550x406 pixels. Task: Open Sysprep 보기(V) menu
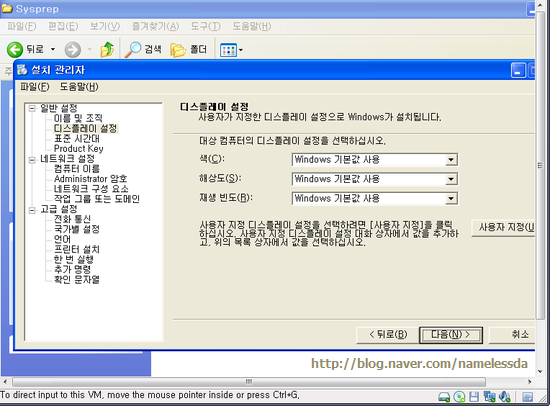(x=105, y=26)
